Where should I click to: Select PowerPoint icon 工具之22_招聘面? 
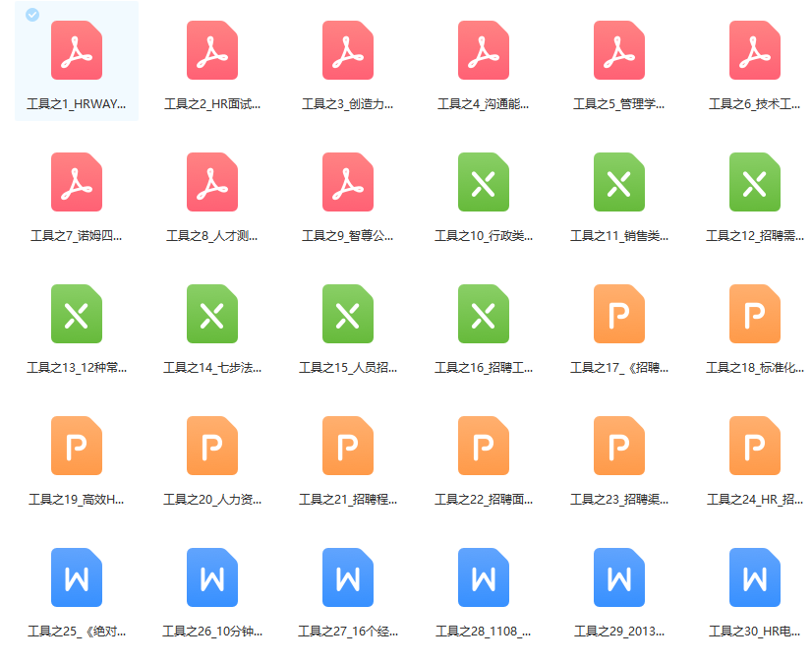484,446
